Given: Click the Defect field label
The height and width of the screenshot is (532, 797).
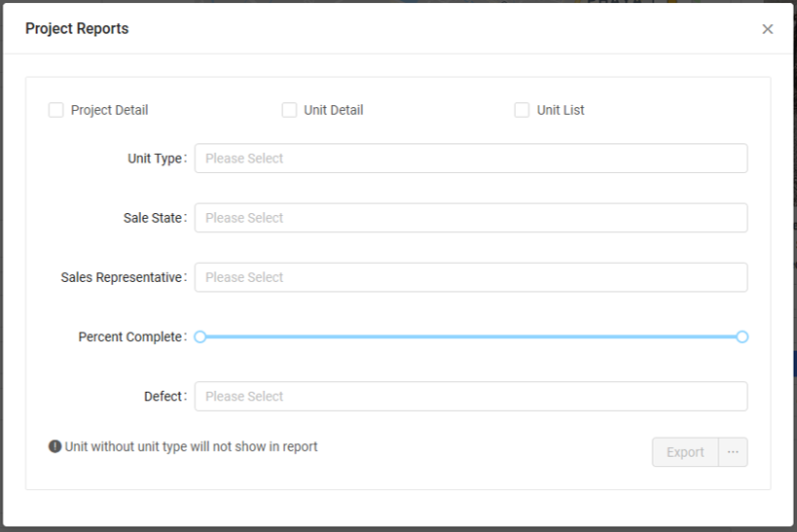Looking at the screenshot, I should coord(163,396).
